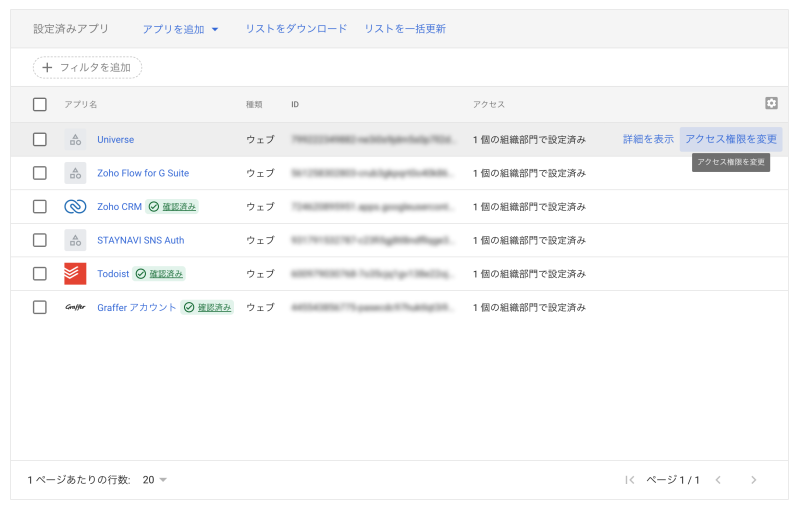The image size is (800, 509).
Task: Click the access status text for Todoist
Action: pyautogui.click(x=529, y=274)
